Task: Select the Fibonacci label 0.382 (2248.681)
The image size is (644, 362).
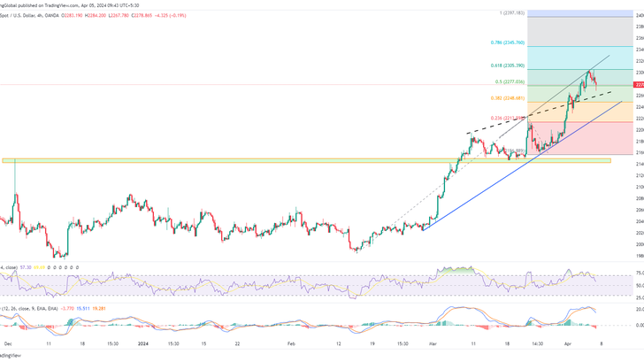Action: click(x=507, y=98)
